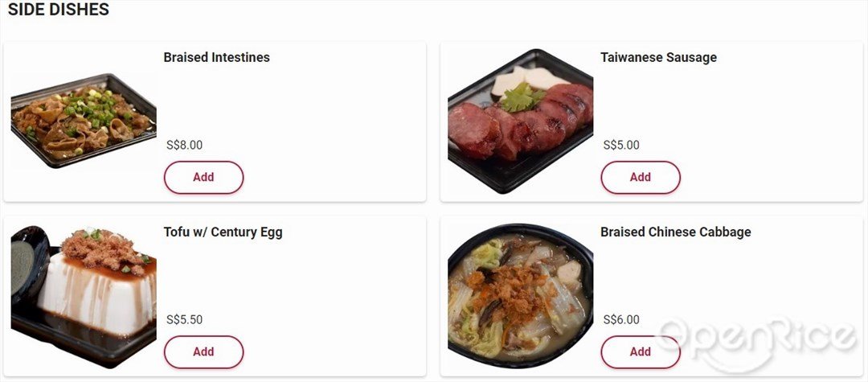
Task: View the Braised Chinese Cabbage photo
Action: (x=520, y=296)
